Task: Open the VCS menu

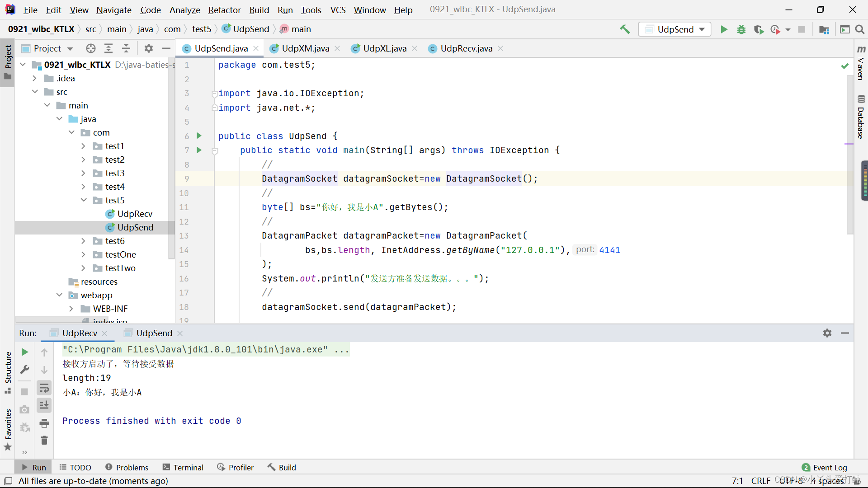Action: click(x=338, y=10)
